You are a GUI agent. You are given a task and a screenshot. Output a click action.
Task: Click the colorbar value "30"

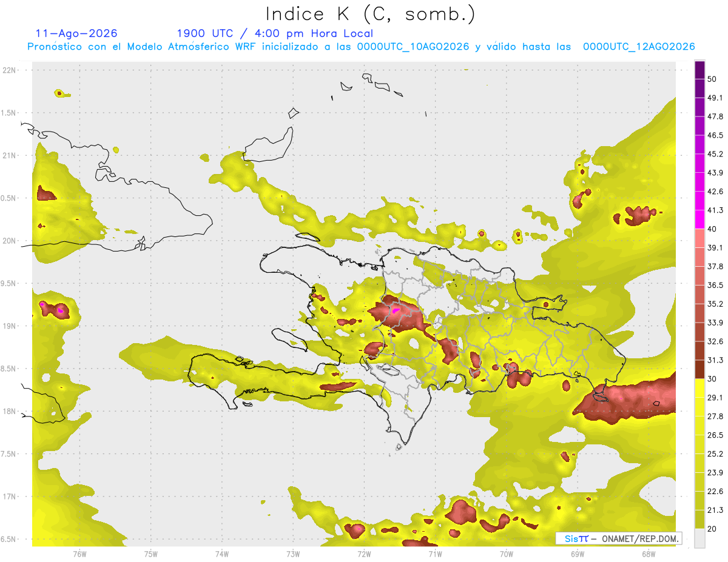point(712,379)
